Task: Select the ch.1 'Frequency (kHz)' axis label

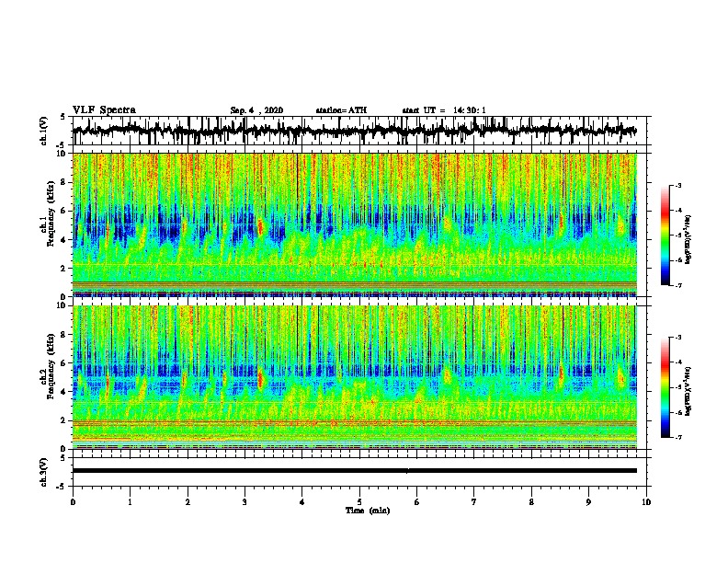Action: 51,215
